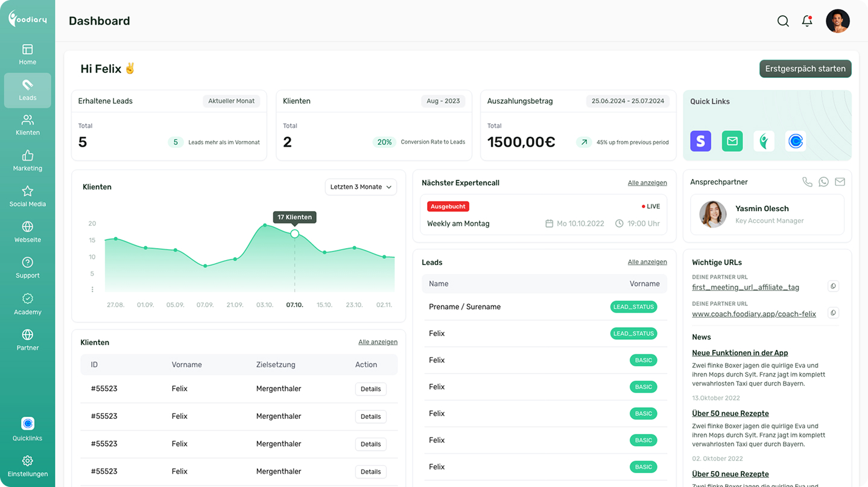Open the green mail quick link

(x=732, y=141)
